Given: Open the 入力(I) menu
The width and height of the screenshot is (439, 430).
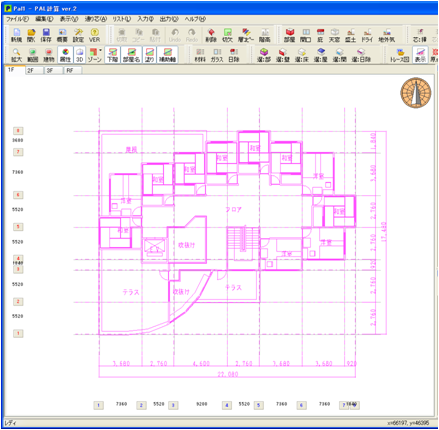Looking at the screenshot, I should (x=146, y=19).
